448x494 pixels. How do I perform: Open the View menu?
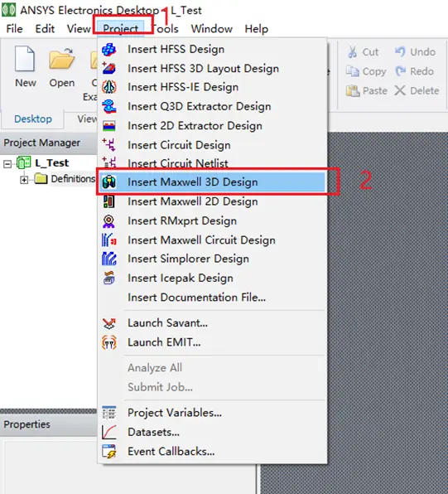79,29
